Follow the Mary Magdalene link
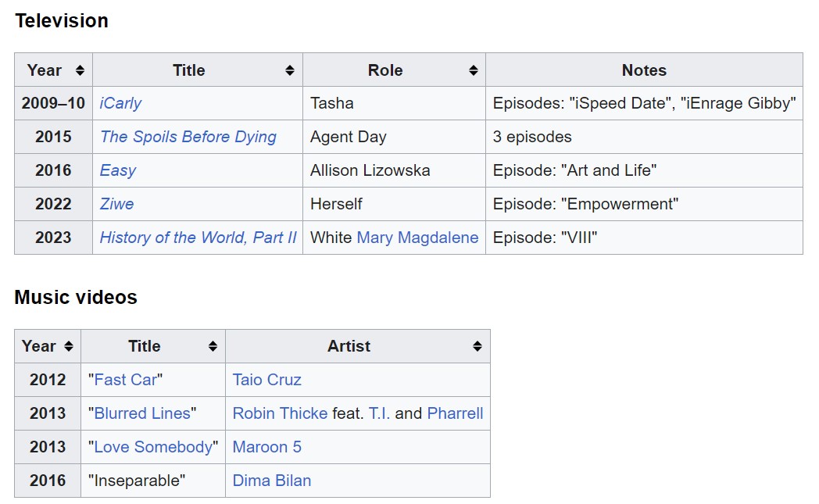Viewport: 819px width, 504px height. [417, 238]
